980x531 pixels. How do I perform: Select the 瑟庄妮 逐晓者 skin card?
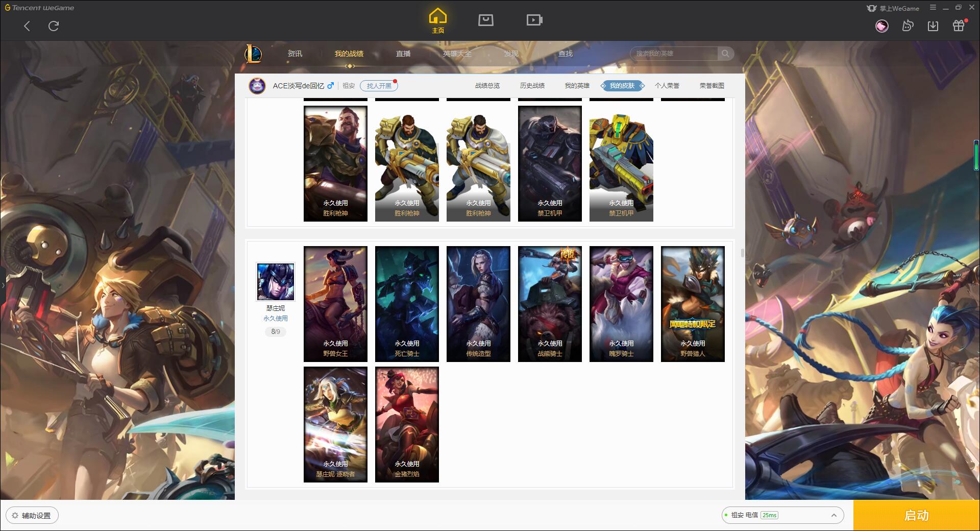335,424
